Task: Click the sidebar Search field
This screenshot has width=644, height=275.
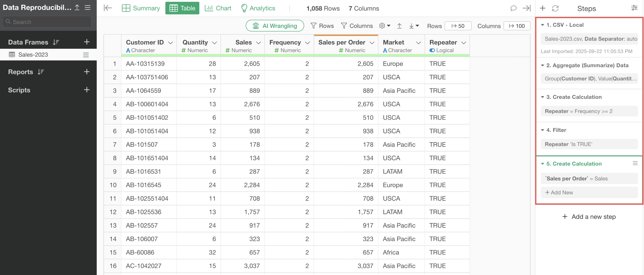Action: click(47, 22)
